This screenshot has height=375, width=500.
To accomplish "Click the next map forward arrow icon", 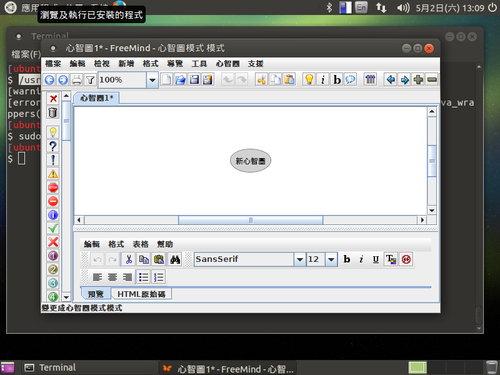I will [63, 80].
